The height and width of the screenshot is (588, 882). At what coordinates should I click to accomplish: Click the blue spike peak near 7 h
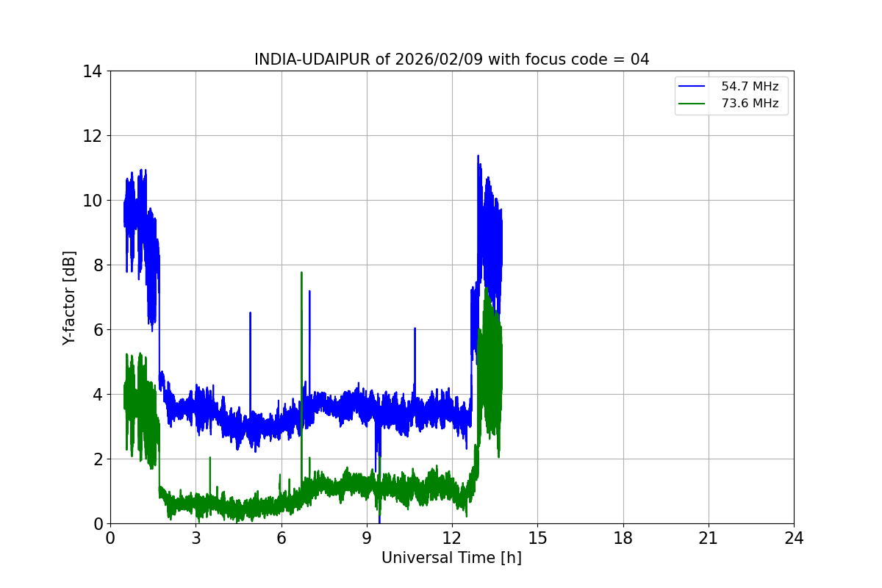[x=309, y=292]
